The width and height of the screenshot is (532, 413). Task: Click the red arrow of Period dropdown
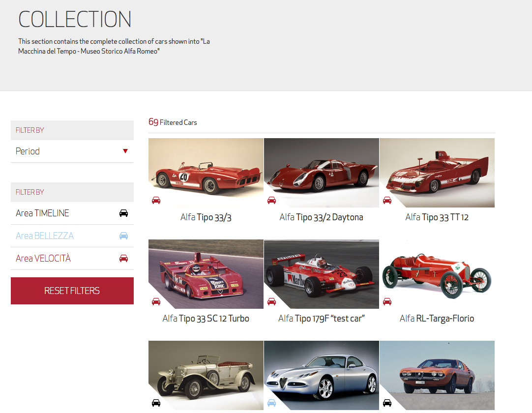[125, 151]
